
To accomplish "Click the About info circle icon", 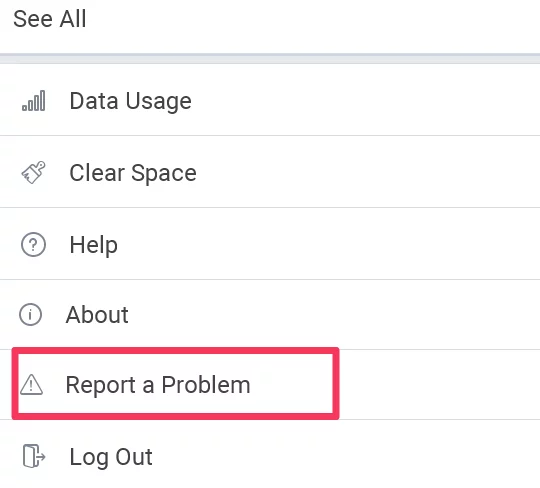I will [30, 314].
